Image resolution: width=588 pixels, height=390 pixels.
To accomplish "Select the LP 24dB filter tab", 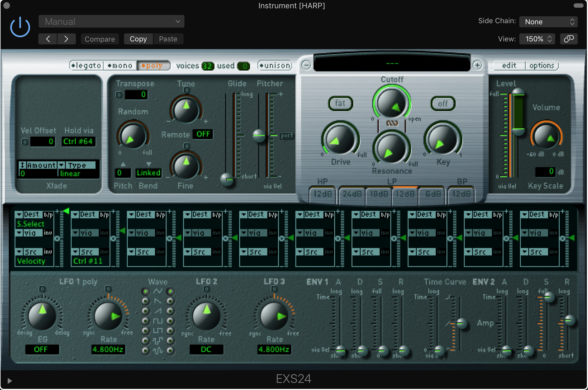I will point(352,194).
